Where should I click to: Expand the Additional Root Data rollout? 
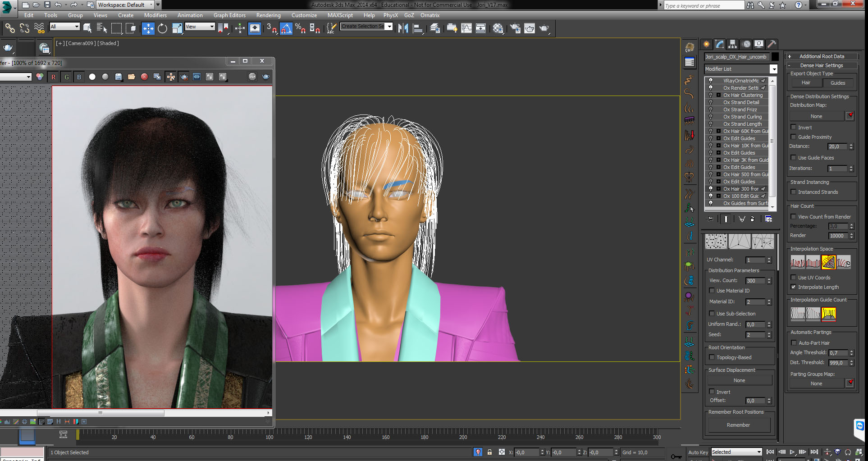click(x=821, y=56)
